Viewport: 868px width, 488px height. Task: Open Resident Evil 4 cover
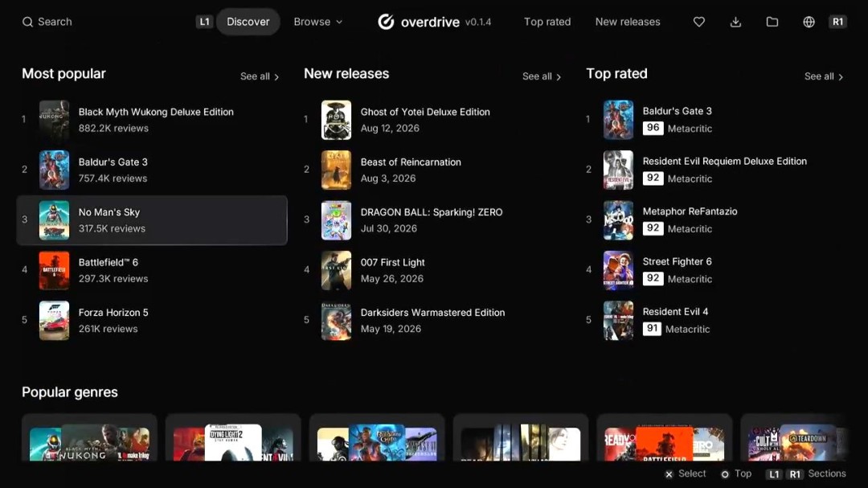coord(618,321)
